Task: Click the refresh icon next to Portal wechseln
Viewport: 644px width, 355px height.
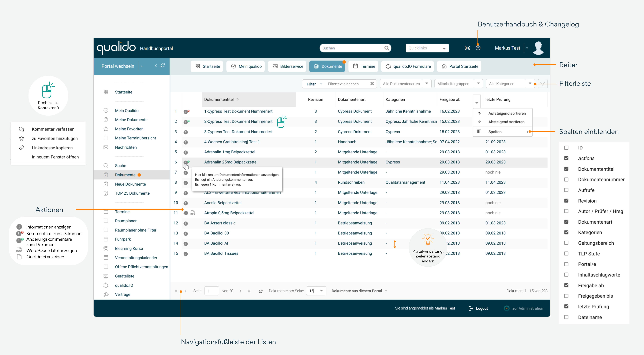Action: 162,66
